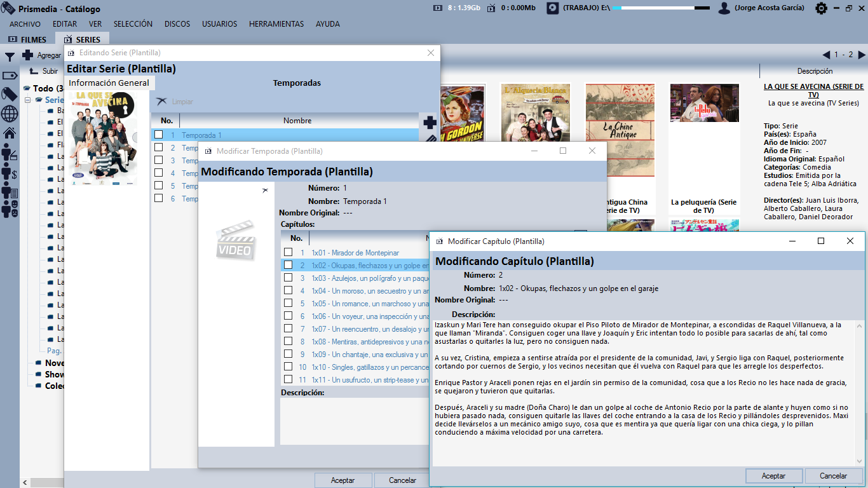Collapse the Series tree node
The image size is (868, 488).
pos(28,100)
